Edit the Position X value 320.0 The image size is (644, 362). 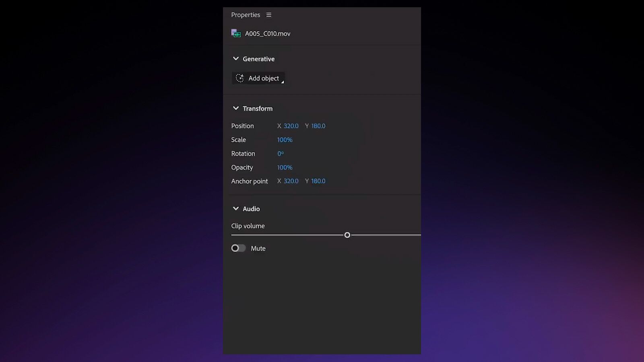pos(291,125)
